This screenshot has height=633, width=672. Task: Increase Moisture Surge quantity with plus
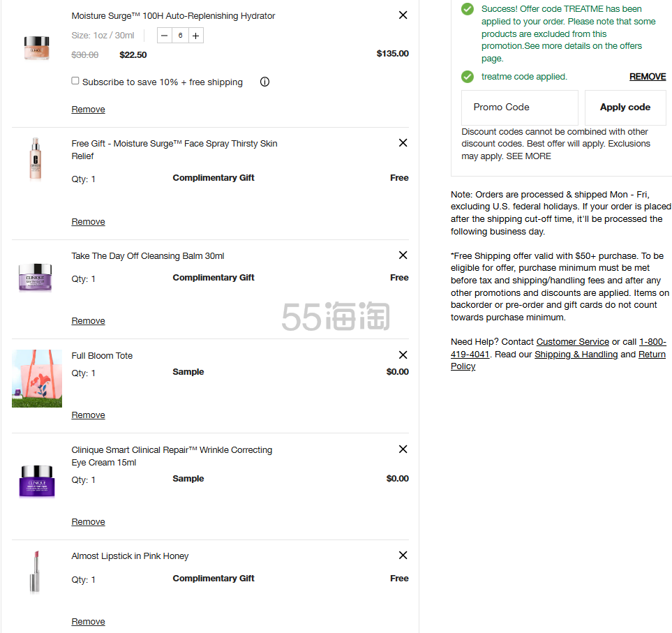[196, 36]
